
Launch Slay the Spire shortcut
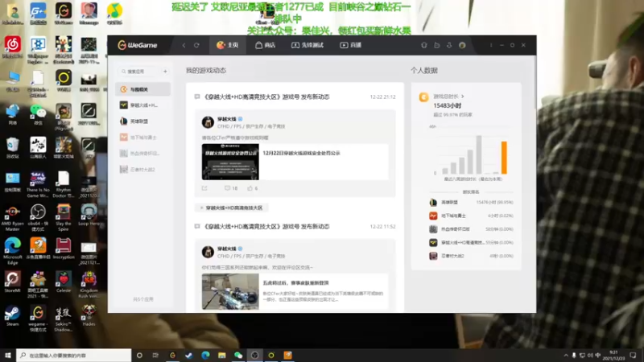pos(64,217)
